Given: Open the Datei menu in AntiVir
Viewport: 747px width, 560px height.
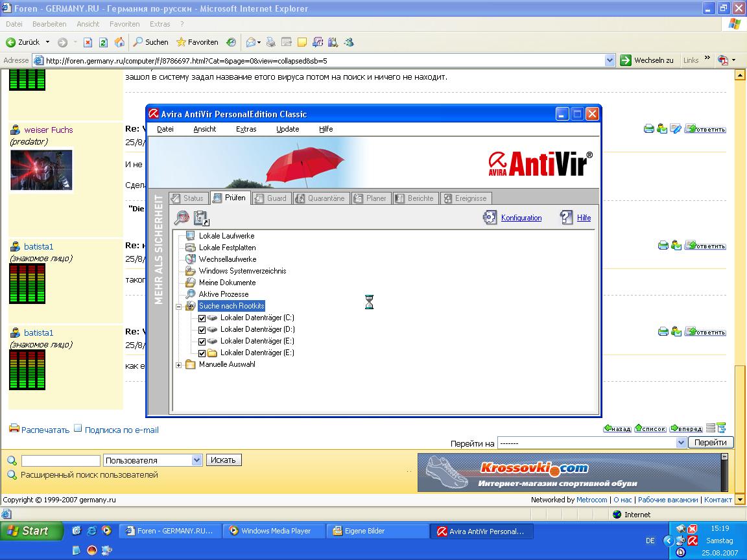Looking at the screenshot, I should pyautogui.click(x=165, y=129).
